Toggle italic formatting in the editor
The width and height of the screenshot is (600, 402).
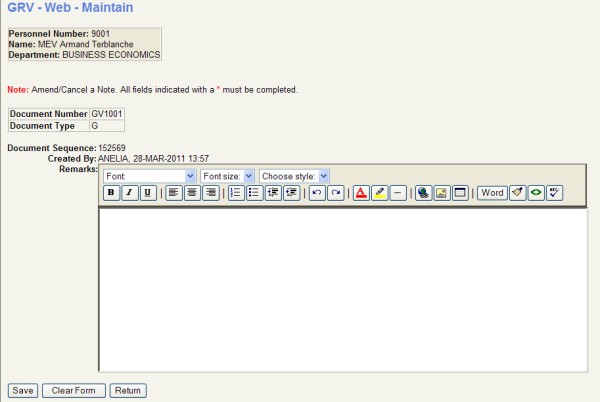(130, 193)
